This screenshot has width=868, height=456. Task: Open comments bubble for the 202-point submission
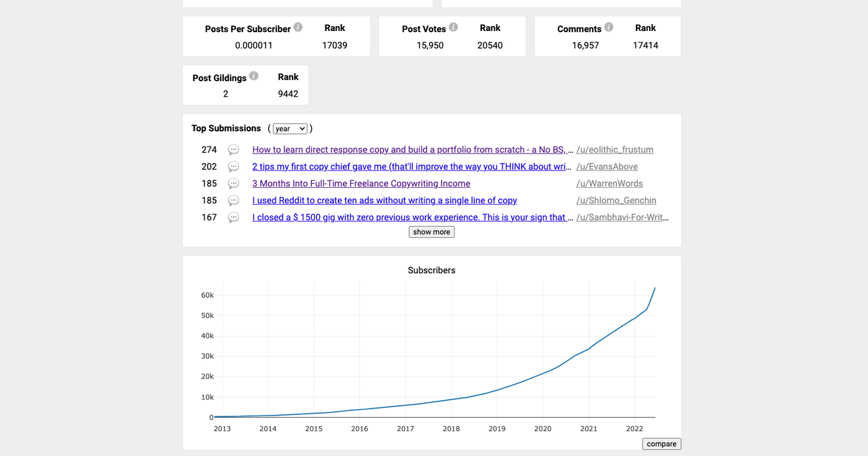233,167
